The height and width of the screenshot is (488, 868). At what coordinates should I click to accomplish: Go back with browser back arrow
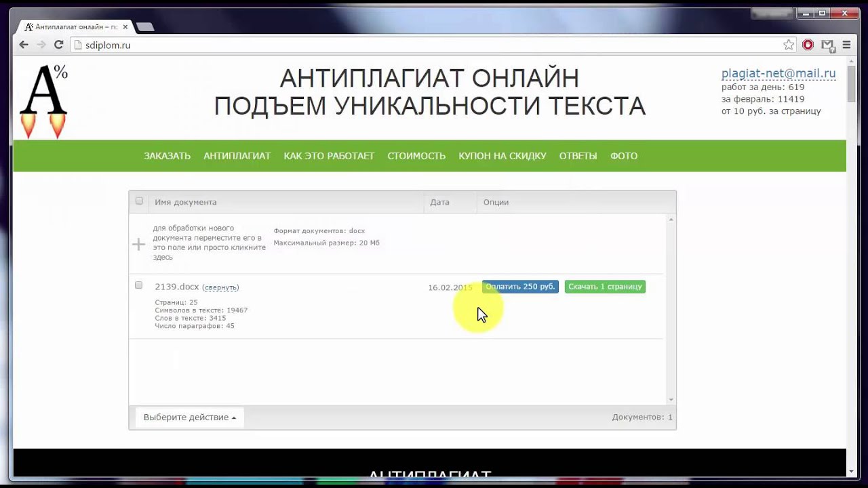24,45
